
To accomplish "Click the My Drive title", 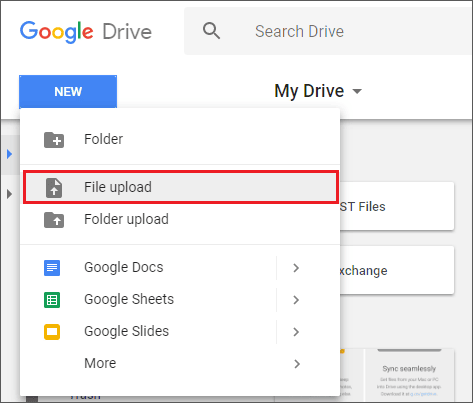I will (x=309, y=91).
